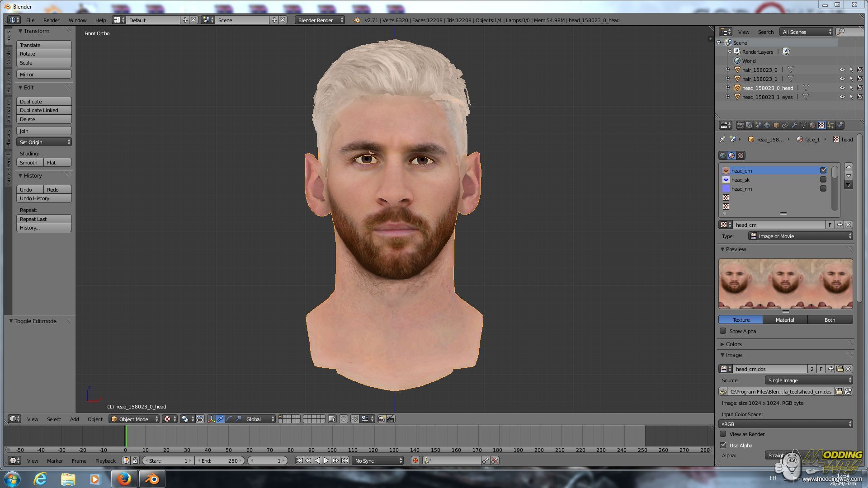Click the Duplicate Linked button

point(44,110)
